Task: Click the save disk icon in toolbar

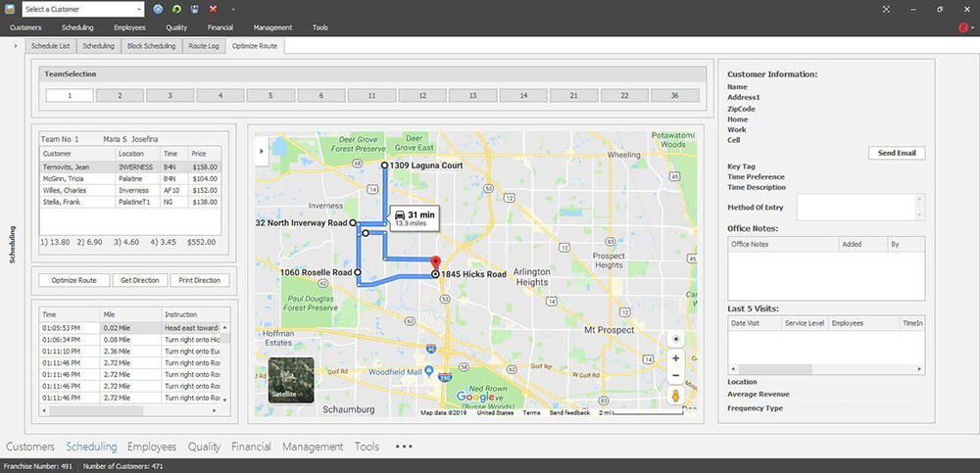Action: [x=195, y=9]
